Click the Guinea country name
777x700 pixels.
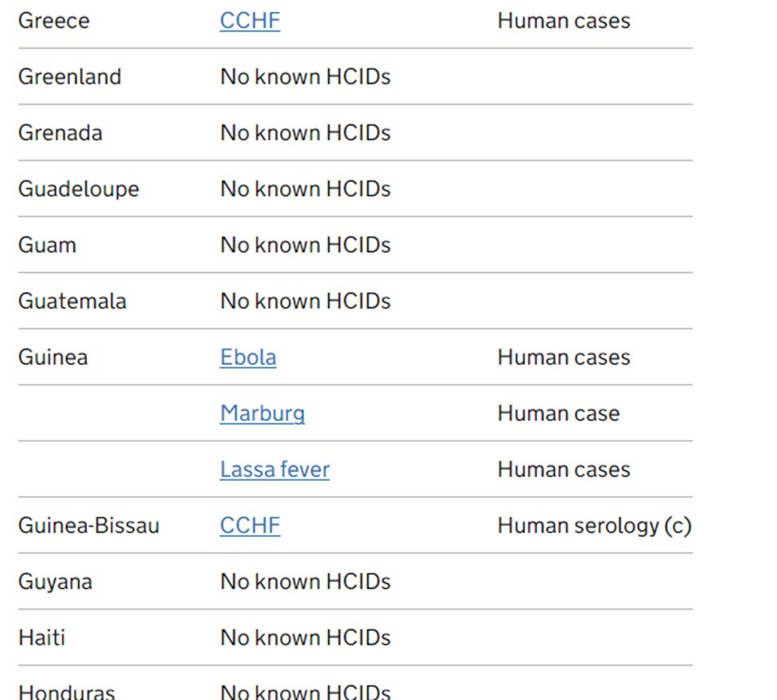pyautogui.click(x=53, y=357)
